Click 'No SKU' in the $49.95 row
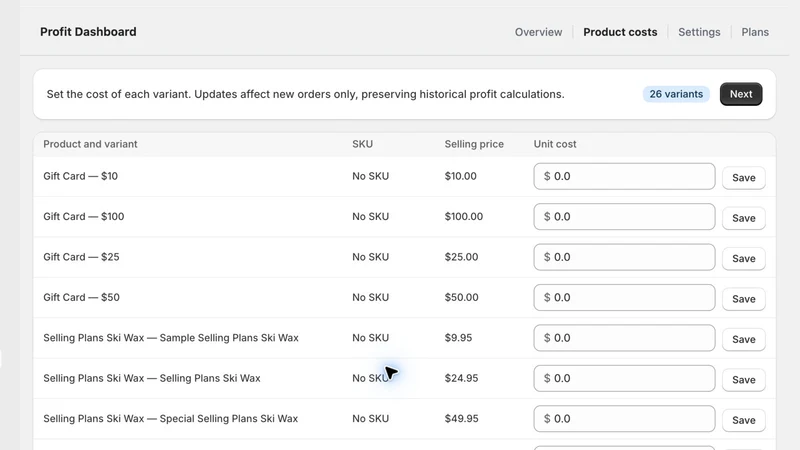800x450 pixels. (x=370, y=418)
